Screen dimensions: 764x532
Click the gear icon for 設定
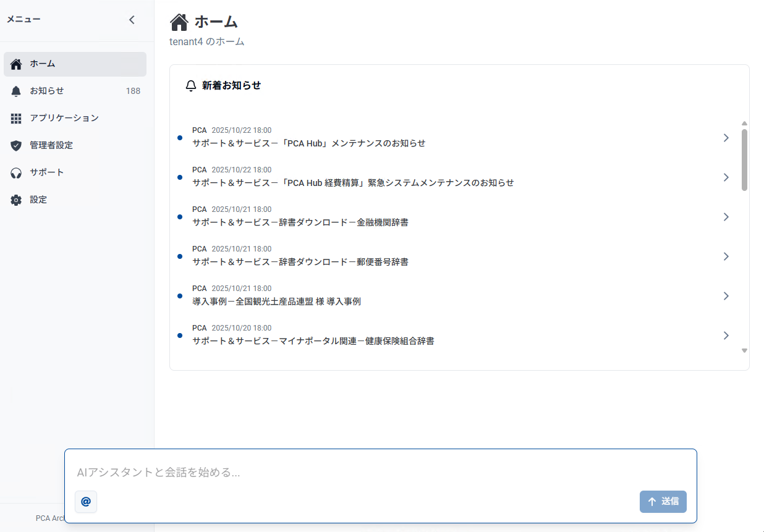[x=16, y=200]
